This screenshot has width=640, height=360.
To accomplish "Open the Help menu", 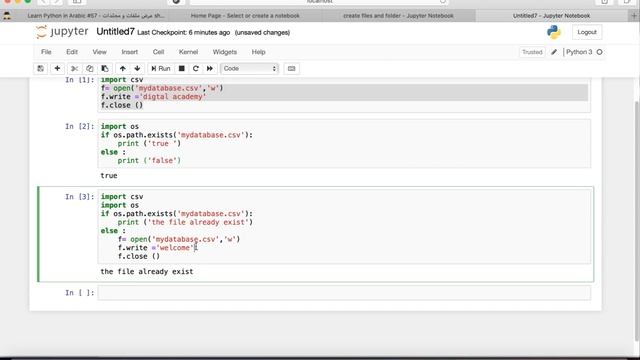I will (258, 52).
